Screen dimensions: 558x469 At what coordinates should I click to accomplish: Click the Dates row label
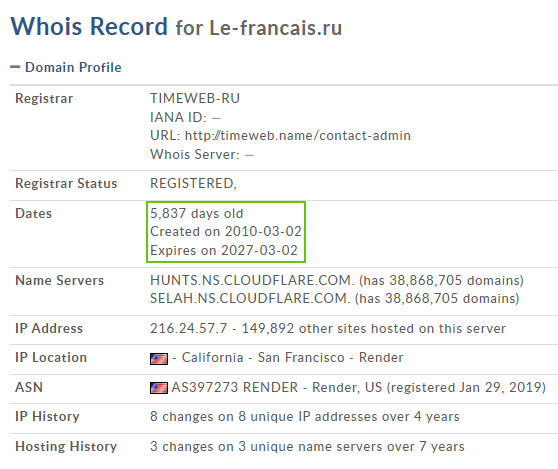[33, 213]
